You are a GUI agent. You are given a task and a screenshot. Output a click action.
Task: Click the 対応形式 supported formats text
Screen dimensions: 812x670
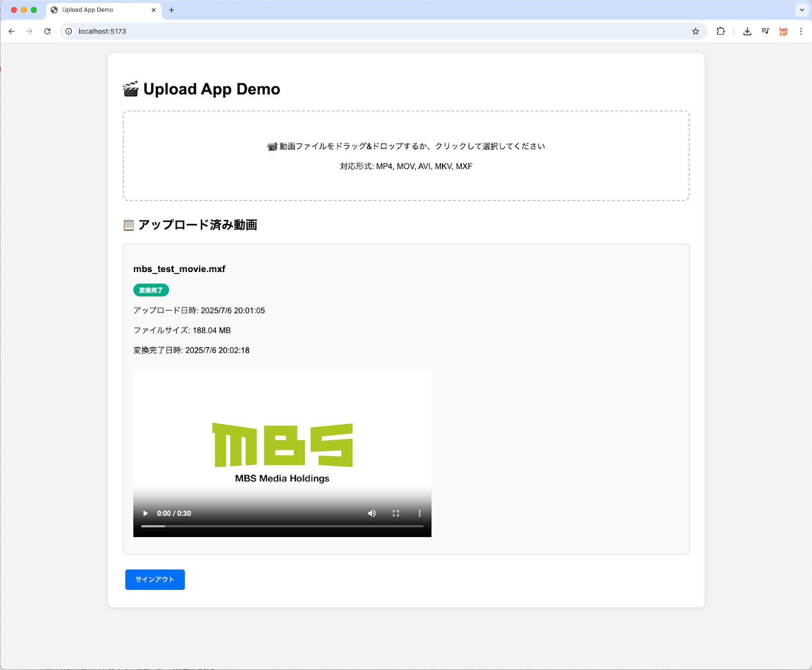(406, 166)
